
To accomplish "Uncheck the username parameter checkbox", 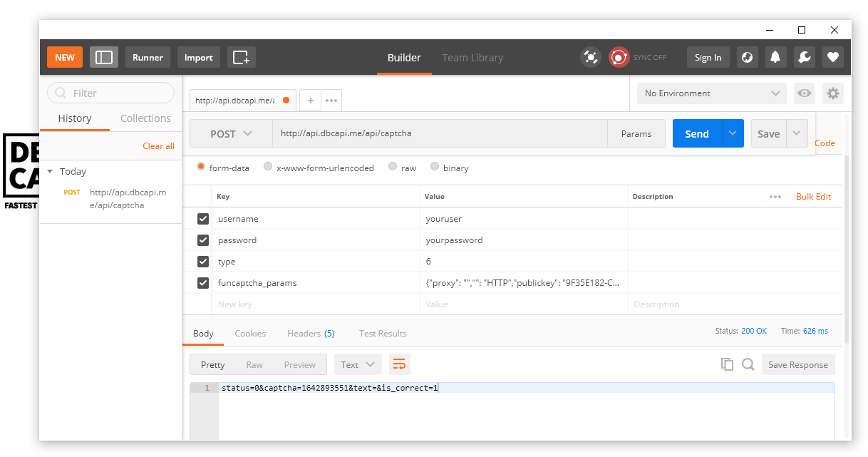I will [203, 219].
